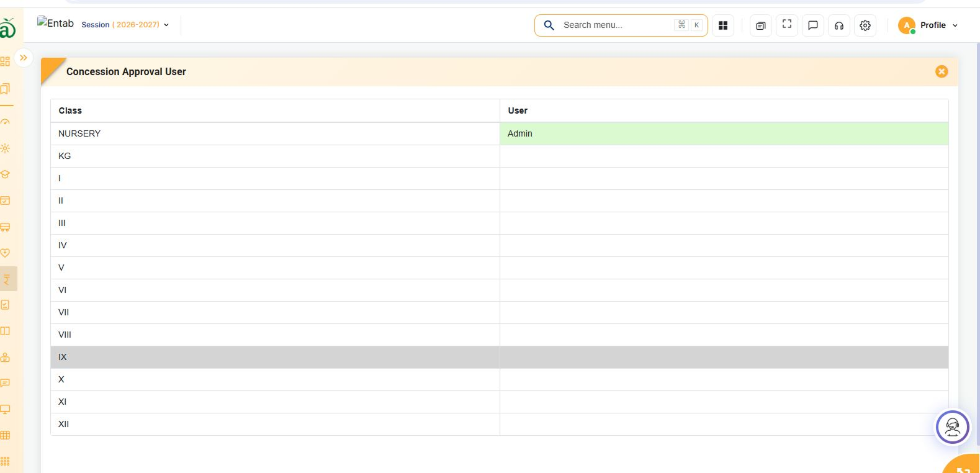Click the Search menu input field
The image size is (980, 473).
pos(621,25)
